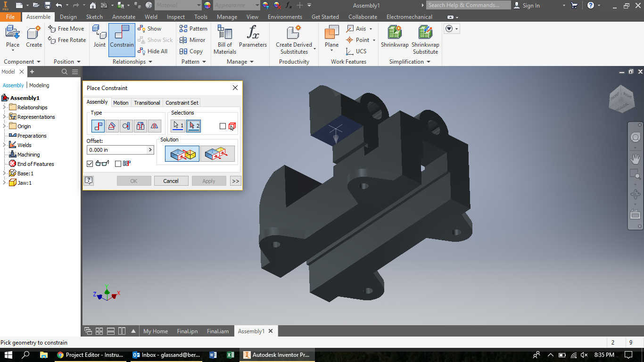Toggle Pick part first checkbox

223,126
